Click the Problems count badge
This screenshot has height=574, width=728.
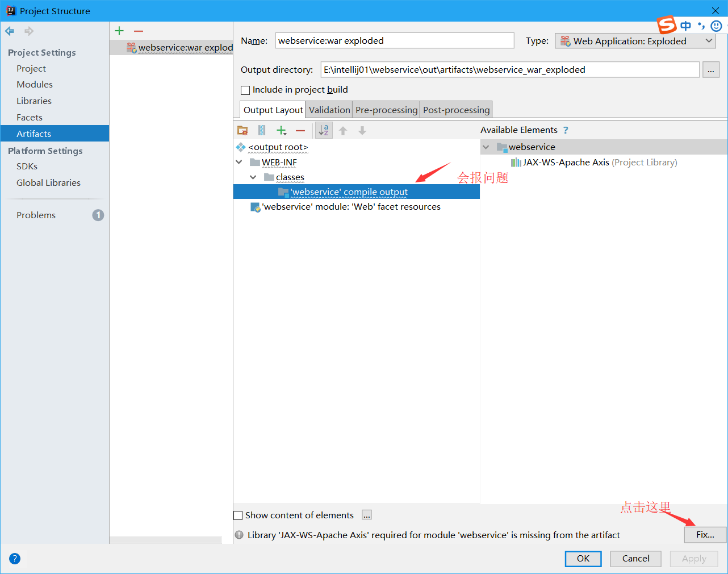[98, 215]
